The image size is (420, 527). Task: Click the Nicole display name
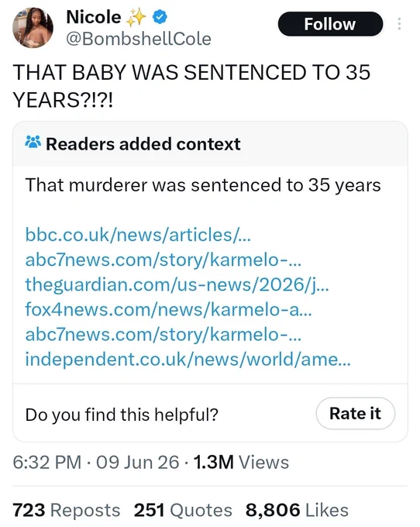coord(94,17)
